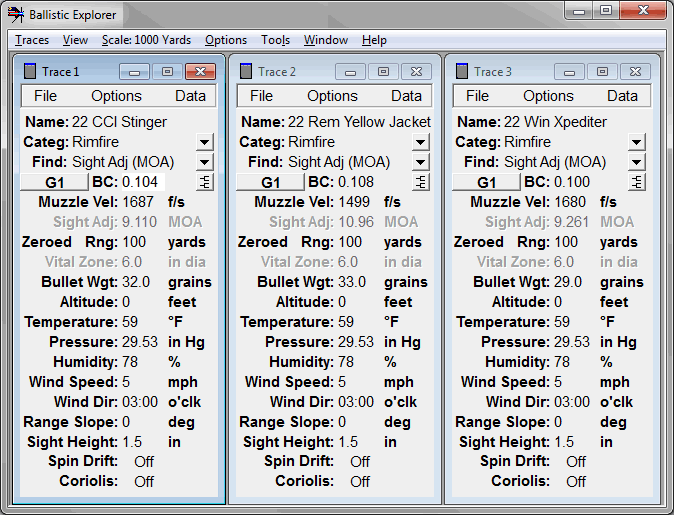Click the G1 drag model button in Trace 2
Viewport: 674px width, 515px height.
tap(270, 182)
